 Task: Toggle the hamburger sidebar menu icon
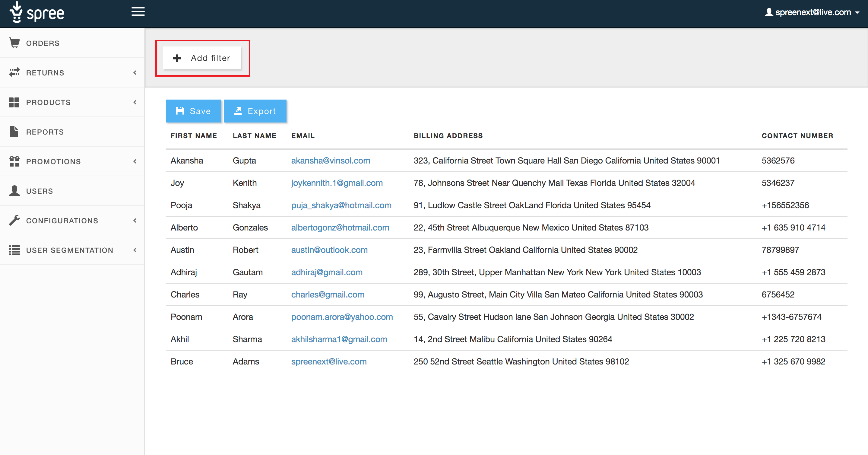point(138,12)
